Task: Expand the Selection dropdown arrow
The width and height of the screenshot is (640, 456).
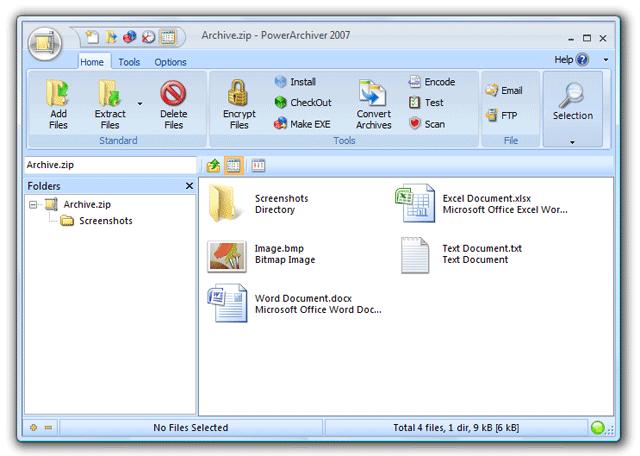Action: (572, 142)
